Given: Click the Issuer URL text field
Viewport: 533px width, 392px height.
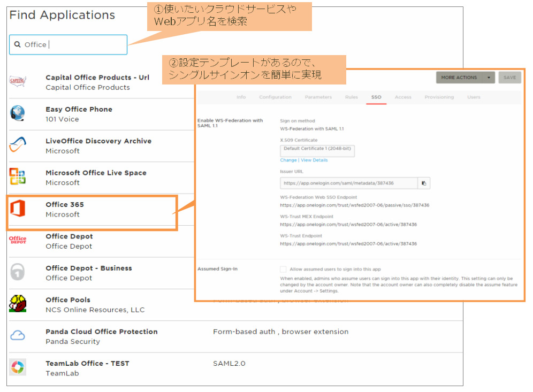Looking at the screenshot, I should click(349, 183).
